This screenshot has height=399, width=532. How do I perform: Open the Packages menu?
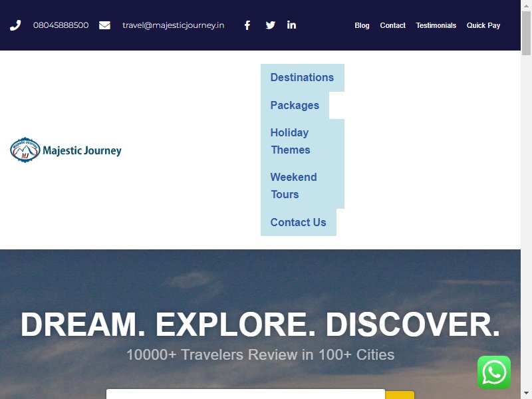tap(295, 106)
